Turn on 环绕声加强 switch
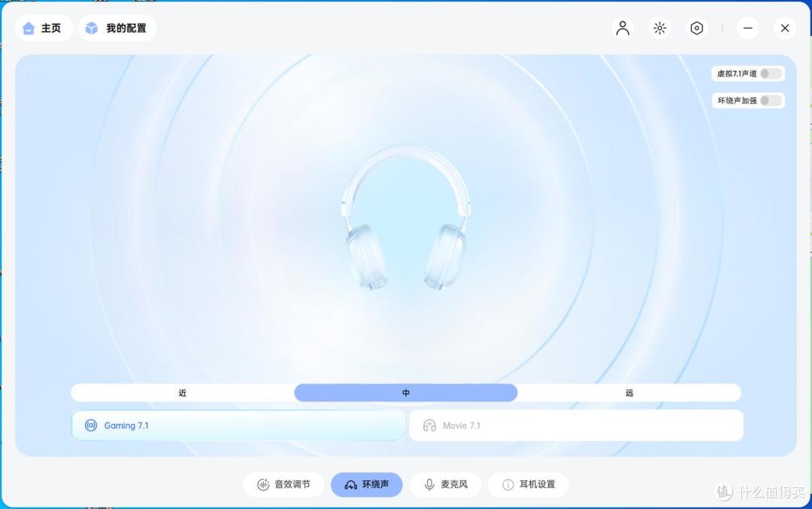The height and width of the screenshot is (509, 812). click(771, 101)
